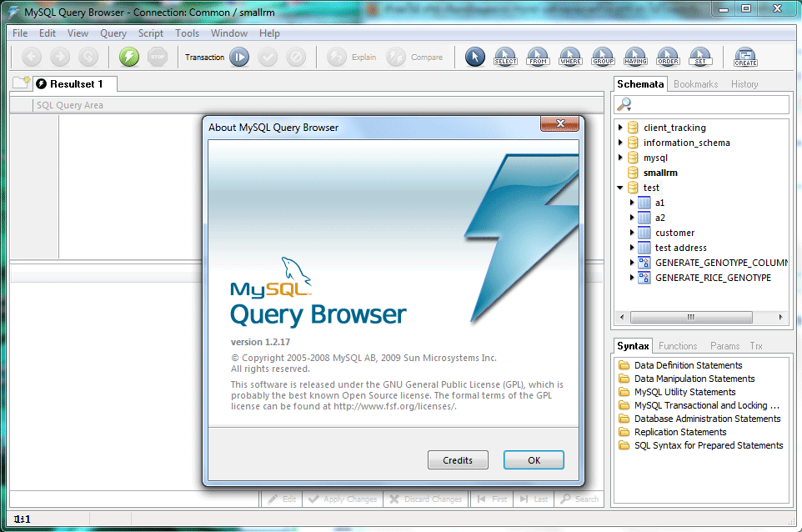Select Database Administration Statements entry

(x=707, y=419)
